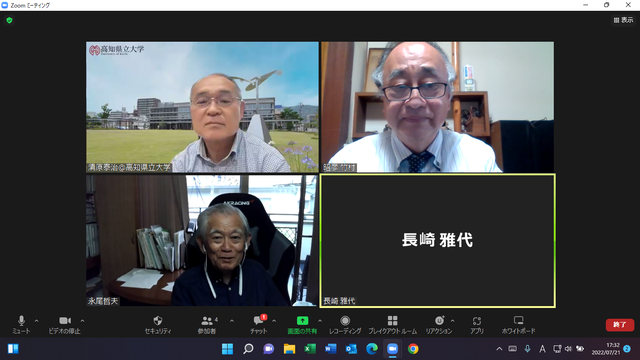
Task: Open the Widgets panel on taskbar
Action: pos(13,349)
